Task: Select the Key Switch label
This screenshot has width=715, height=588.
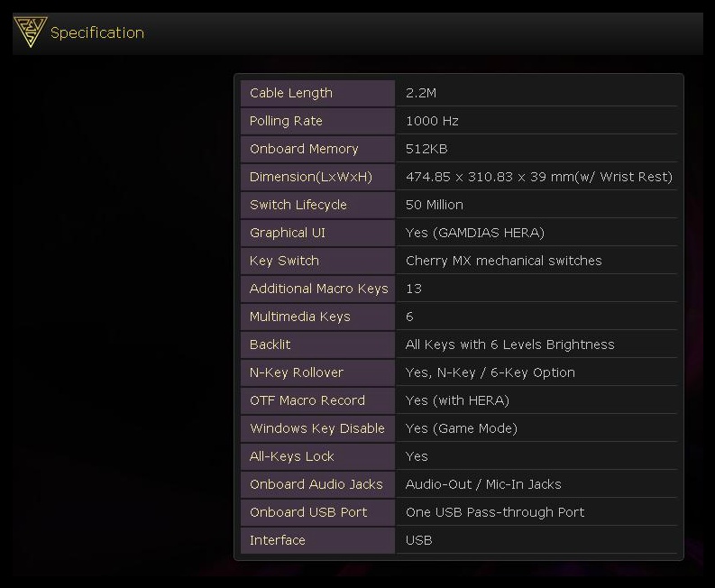Action: tap(284, 261)
